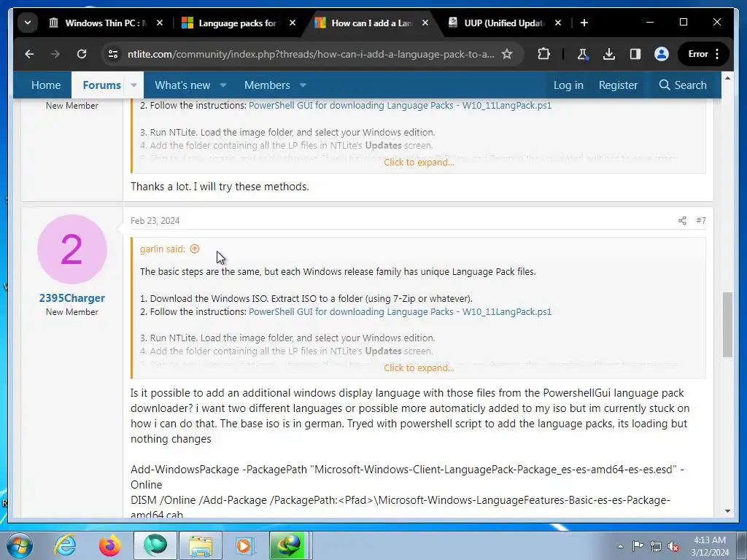Switch to the Language packs for tab
Viewport: 747px width, 560px height.
[238, 23]
